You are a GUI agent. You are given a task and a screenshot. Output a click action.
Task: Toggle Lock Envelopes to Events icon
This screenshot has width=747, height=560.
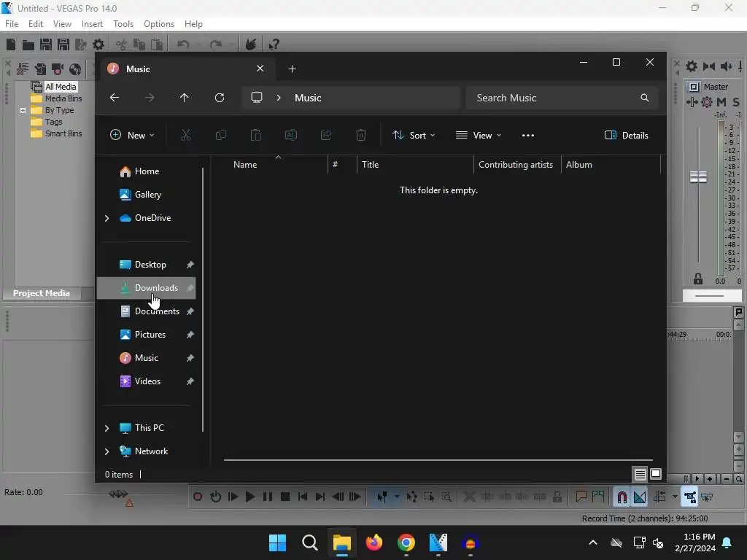[689, 497]
